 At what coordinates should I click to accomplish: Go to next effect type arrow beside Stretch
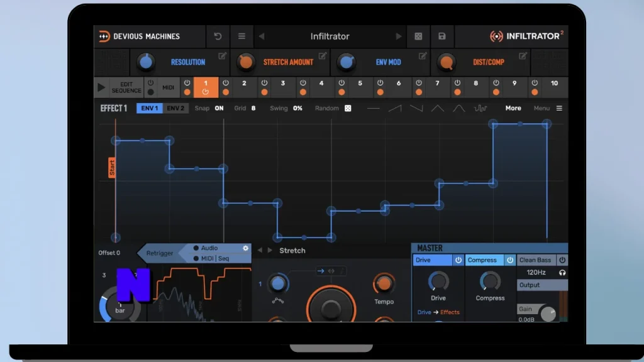pos(270,250)
